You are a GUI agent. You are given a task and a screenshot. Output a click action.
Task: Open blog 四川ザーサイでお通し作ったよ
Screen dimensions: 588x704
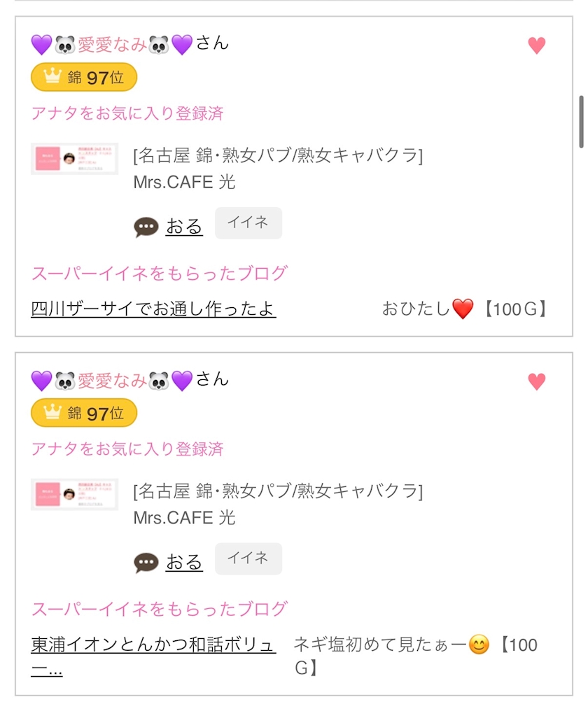(x=153, y=309)
